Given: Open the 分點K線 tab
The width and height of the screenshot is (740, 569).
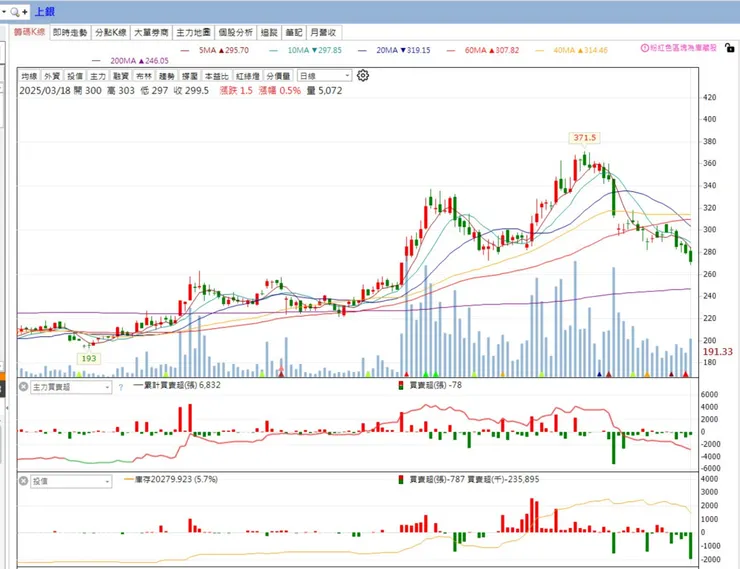Looking at the screenshot, I should point(111,33).
